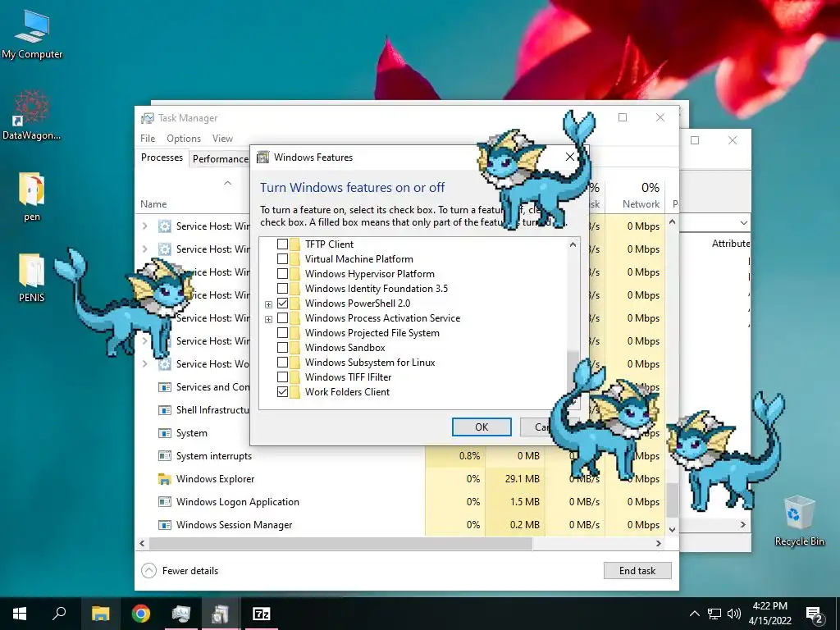The image size is (840, 630).
Task: Select Windows TIFF IFilter feature row
Action: [348, 377]
